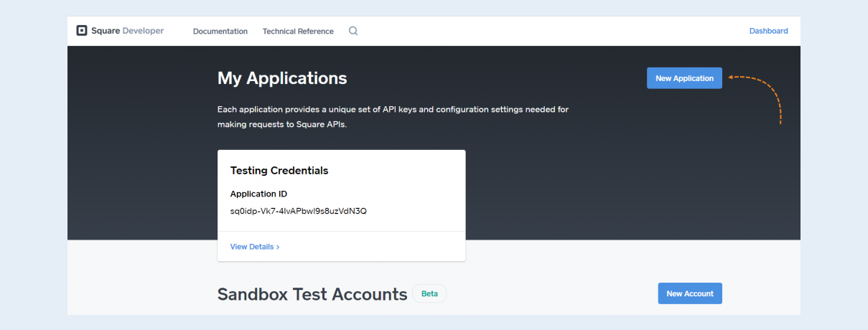Click the My Applications heading
Viewport: 868px width, 330px height.
[x=282, y=78]
